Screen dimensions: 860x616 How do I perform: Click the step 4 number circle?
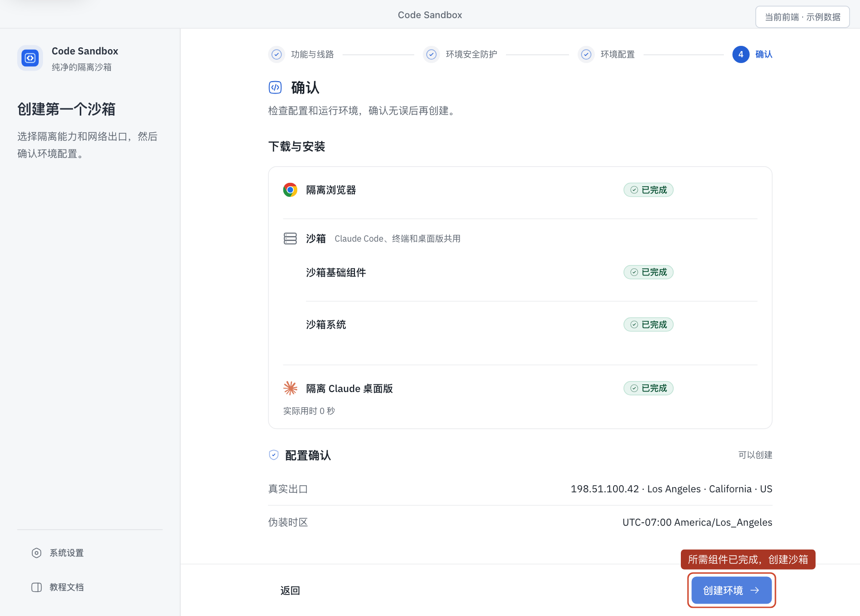[741, 54]
